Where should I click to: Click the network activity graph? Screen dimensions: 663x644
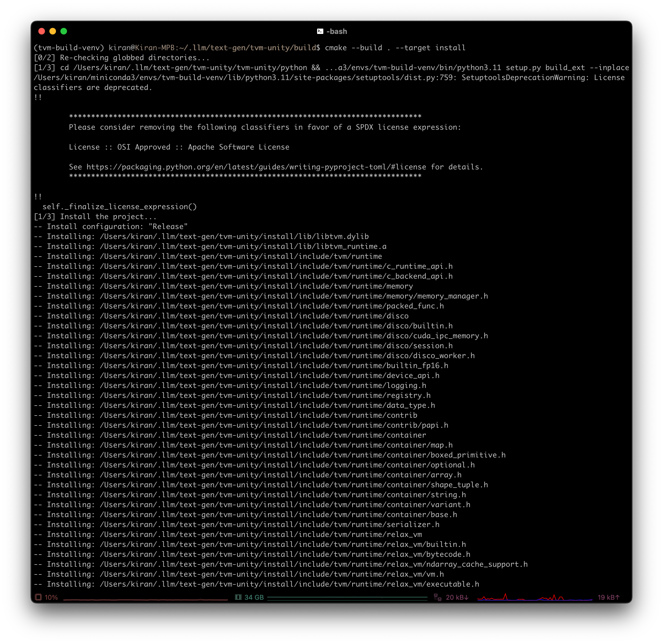point(535,597)
